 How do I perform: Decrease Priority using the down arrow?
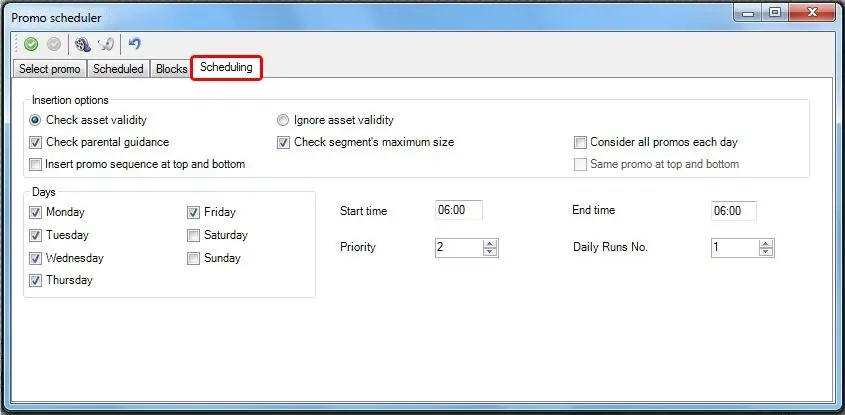pos(489,252)
